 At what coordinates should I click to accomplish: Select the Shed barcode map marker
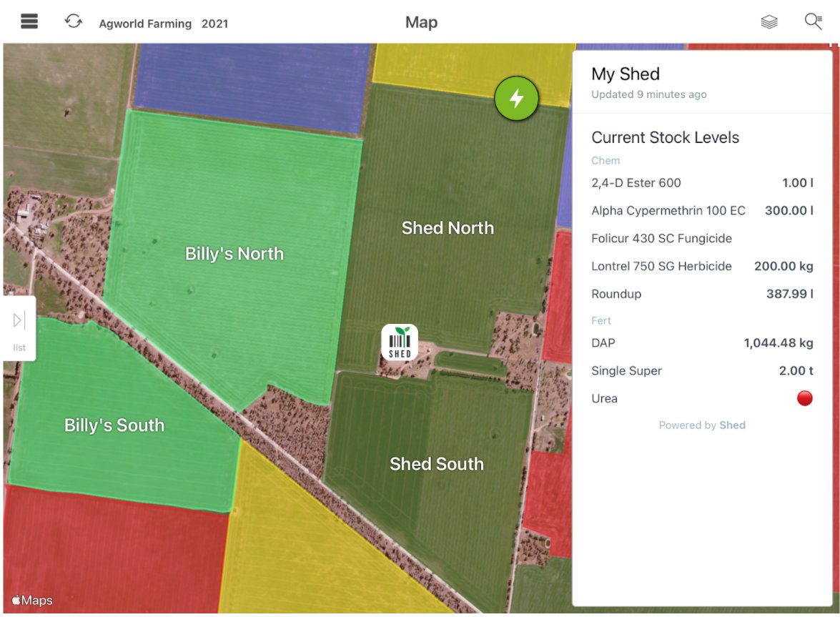click(x=400, y=342)
